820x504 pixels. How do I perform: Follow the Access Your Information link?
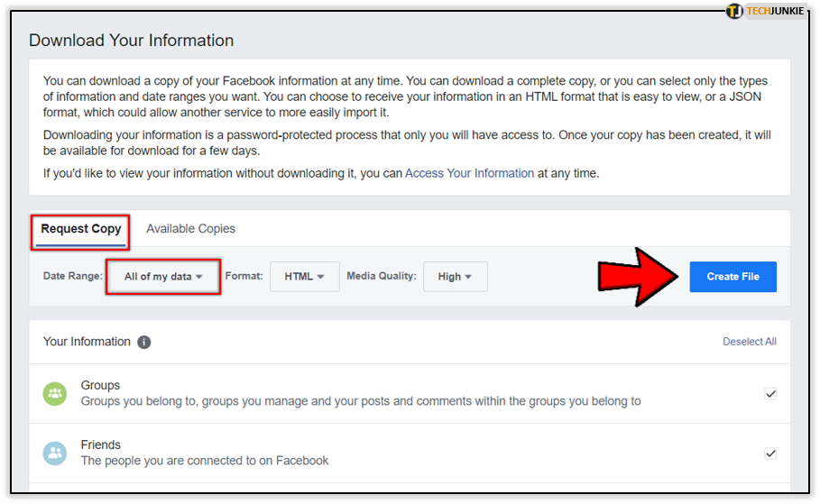pyautogui.click(x=469, y=173)
